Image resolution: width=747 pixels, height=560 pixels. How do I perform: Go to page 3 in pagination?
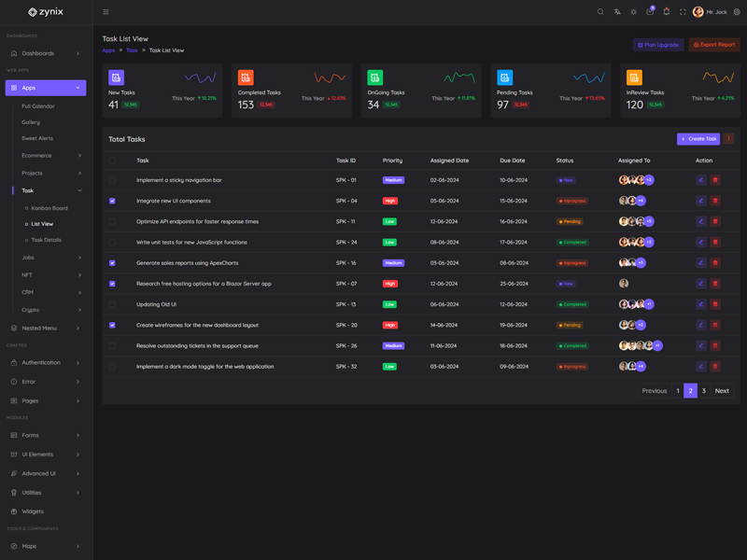point(704,391)
